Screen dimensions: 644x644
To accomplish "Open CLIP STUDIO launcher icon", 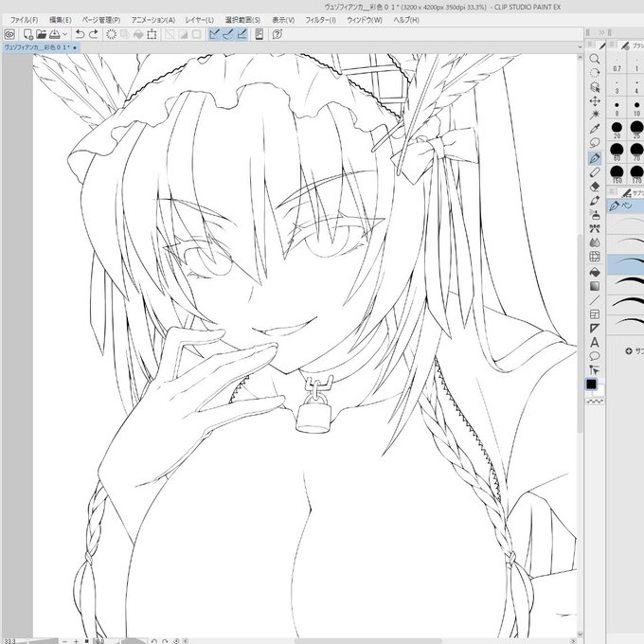I will [9, 34].
